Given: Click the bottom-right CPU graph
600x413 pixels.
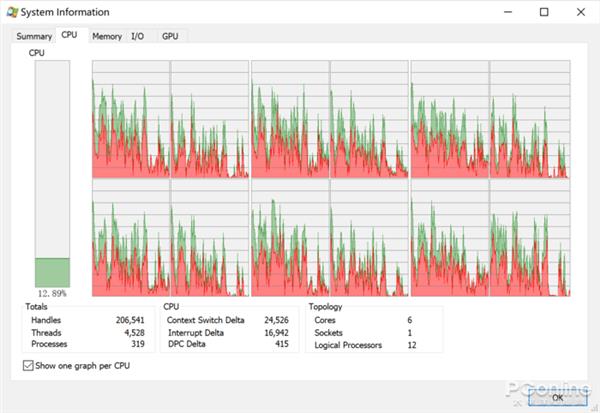Looking at the screenshot, I should click(530, 239).
